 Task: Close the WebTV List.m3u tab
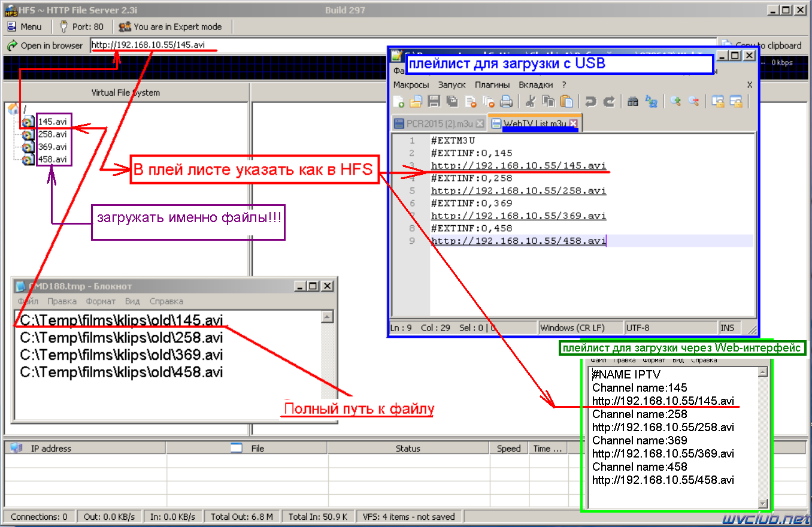click(573, 124)
